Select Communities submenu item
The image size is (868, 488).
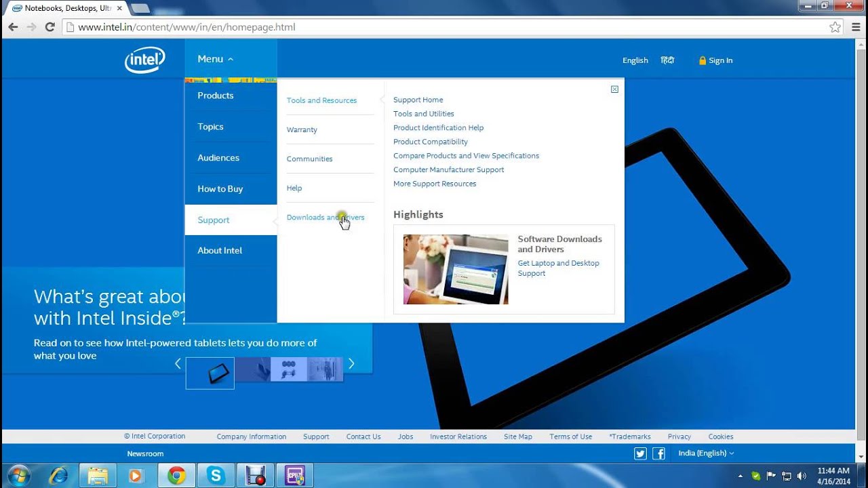pyautogui.click(x=309, y=159)
